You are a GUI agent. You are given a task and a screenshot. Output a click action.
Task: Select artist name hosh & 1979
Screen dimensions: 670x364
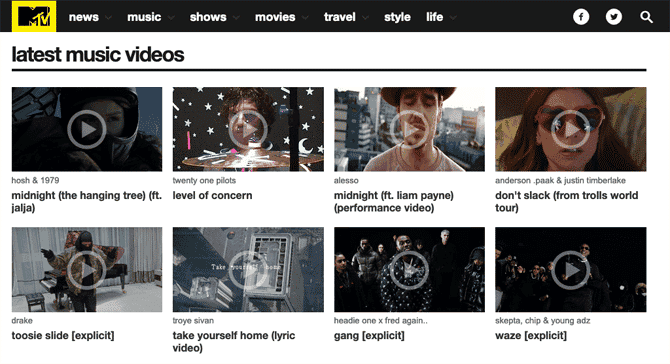coord(35,180)
